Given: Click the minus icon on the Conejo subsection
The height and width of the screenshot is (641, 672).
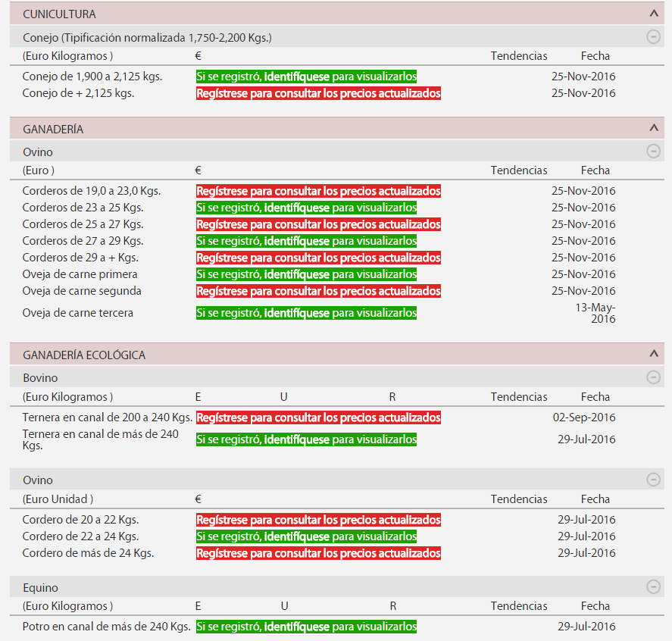Looking at the screenshot, I should (653, 36).
